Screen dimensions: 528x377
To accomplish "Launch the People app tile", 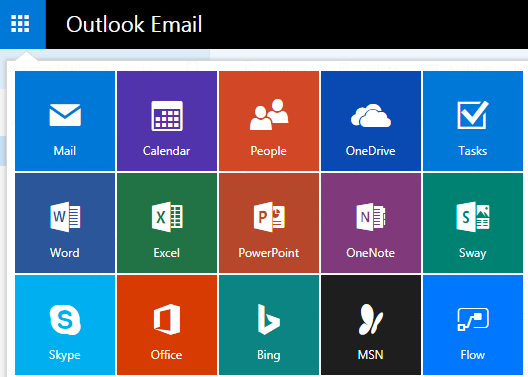I will click(269, 121).
